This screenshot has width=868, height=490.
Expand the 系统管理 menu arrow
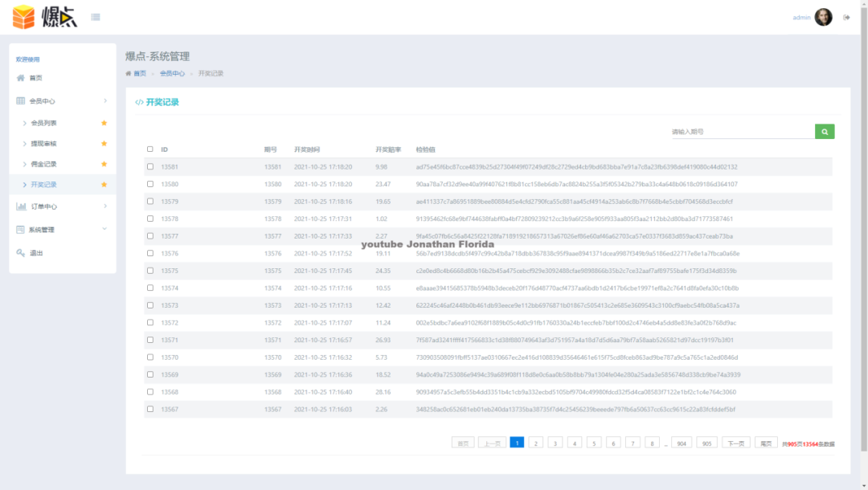click(x=104, y=229)
